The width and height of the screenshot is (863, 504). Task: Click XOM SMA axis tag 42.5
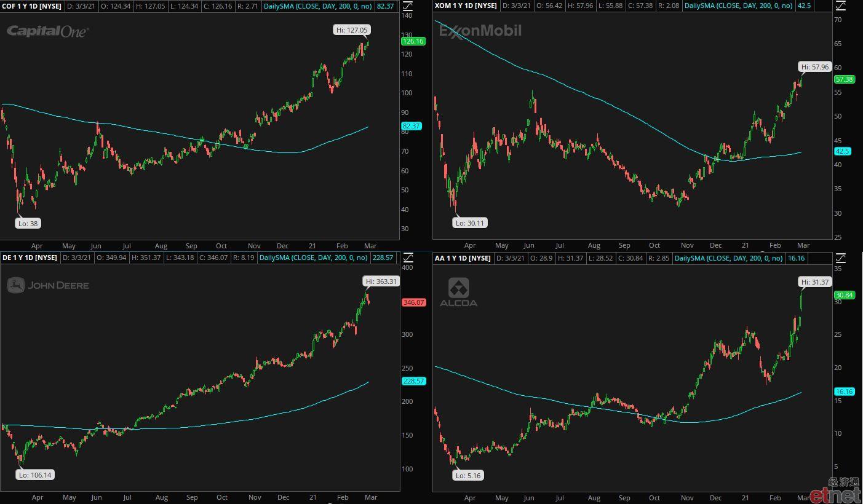(x=842, y=151)
